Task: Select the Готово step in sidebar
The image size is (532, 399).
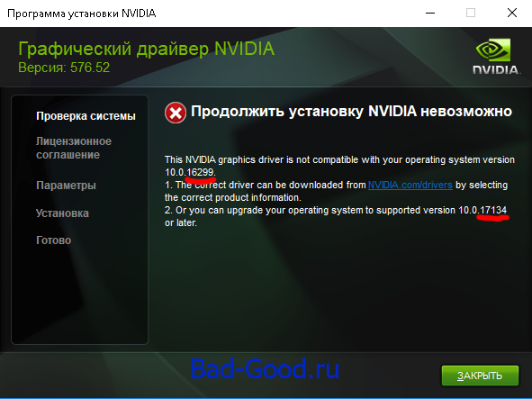Action: click(x=54, y=240)
